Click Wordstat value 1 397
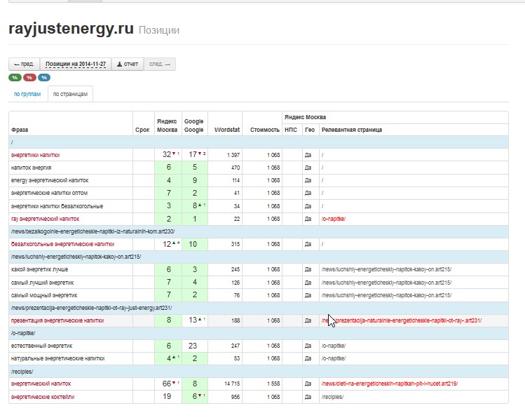Viewport: 525px width, 420px height. pos(233,155)
